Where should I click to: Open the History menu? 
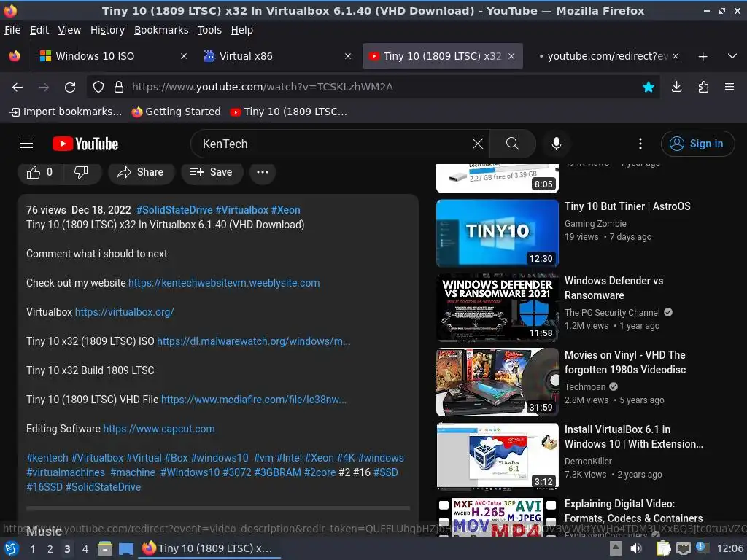click(x=108, y=30)
